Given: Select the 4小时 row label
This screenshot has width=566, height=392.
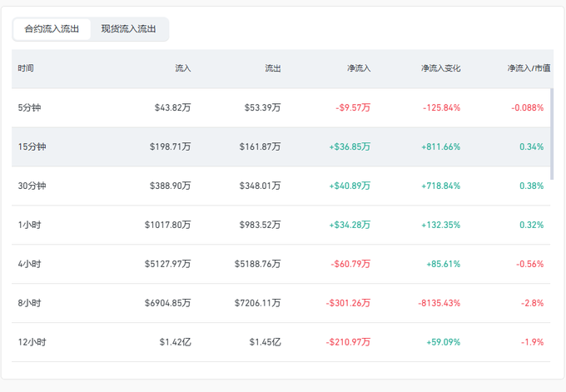Looking at the screenshot, I should pos(30,264).
